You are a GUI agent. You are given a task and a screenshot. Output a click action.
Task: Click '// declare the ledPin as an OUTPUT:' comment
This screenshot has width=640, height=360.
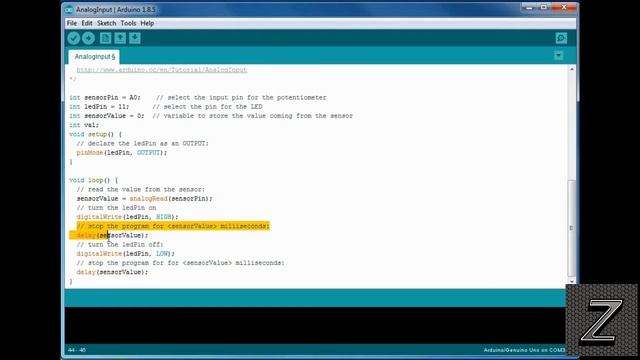[x=142, y=143]
